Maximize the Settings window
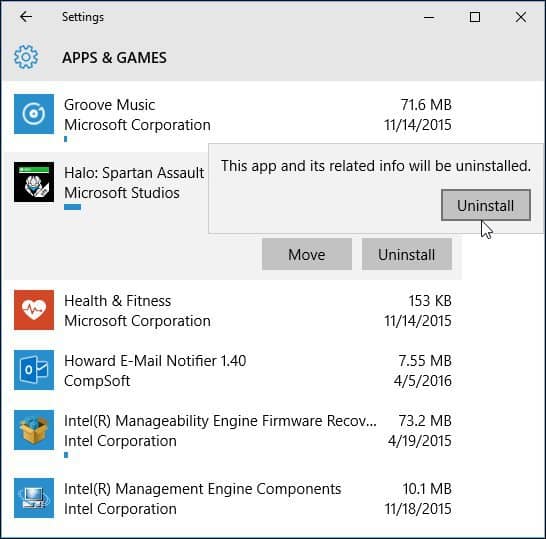The height and width of the screenshot is (539, 546). pos(475,17)
